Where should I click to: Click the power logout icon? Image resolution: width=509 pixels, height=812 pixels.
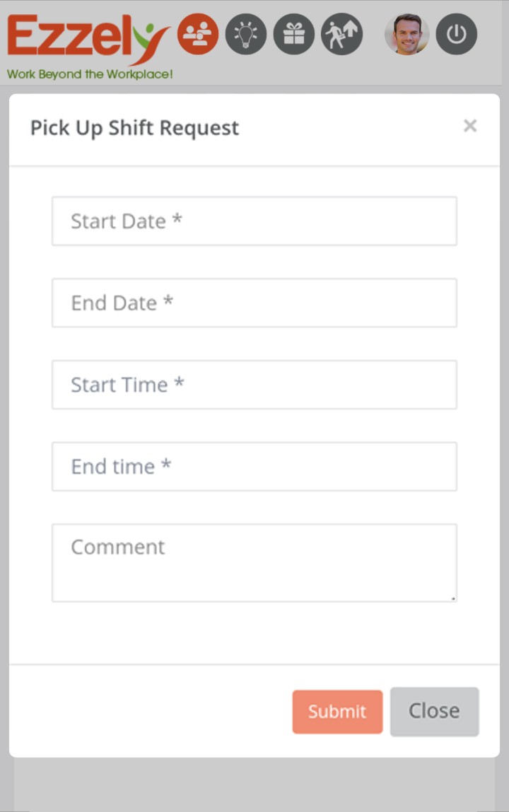457,34
